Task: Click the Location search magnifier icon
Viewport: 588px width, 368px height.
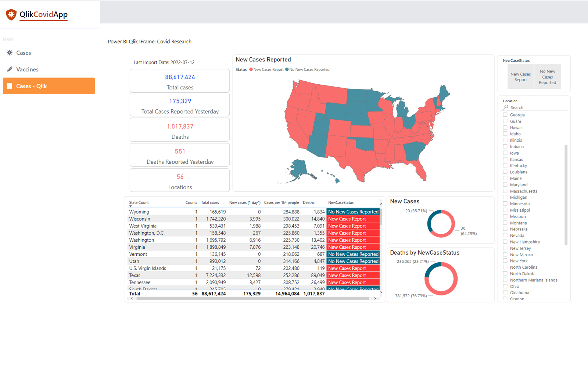Action: (x=506, y=107)
